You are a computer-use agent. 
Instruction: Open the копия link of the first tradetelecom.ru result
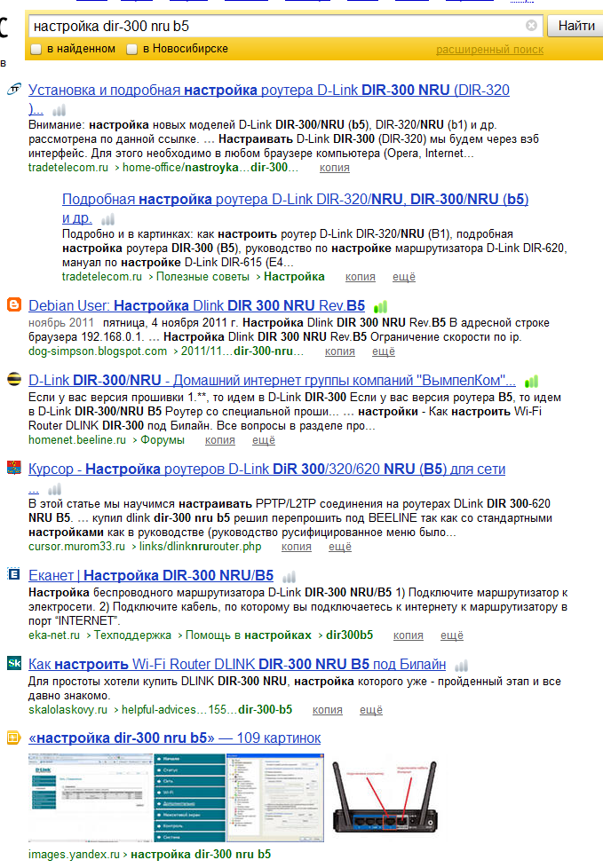(x=335, y=168)
